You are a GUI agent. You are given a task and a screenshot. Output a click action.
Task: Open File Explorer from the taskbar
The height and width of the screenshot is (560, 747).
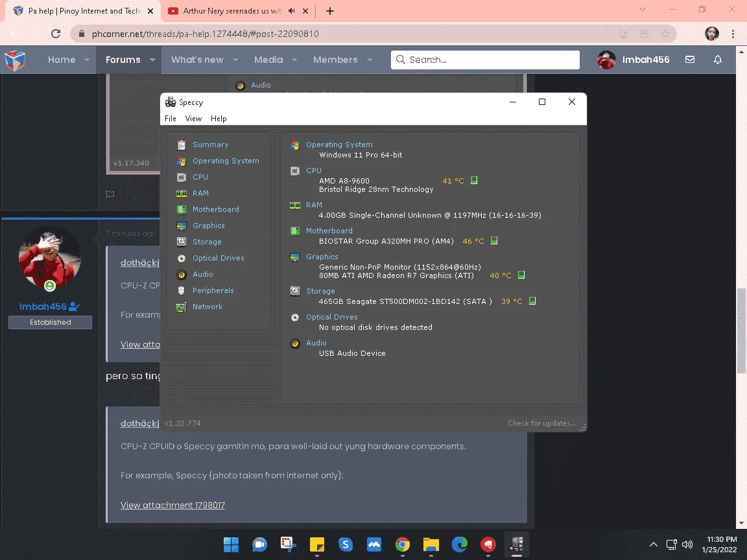431,544
